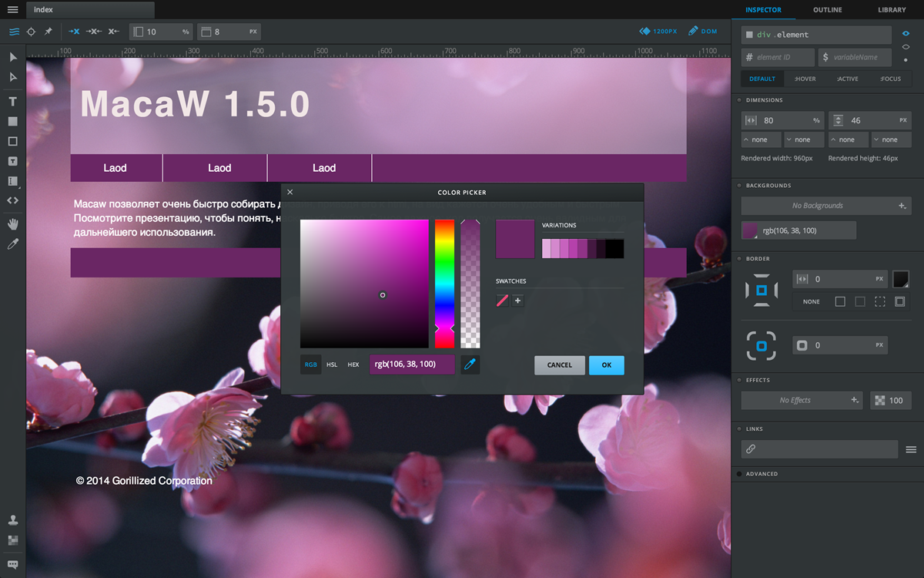Image resolution: width=924 pixels, height=578 pixels.
Task: Switch color format to HEX
Action: tap(353, 365)
